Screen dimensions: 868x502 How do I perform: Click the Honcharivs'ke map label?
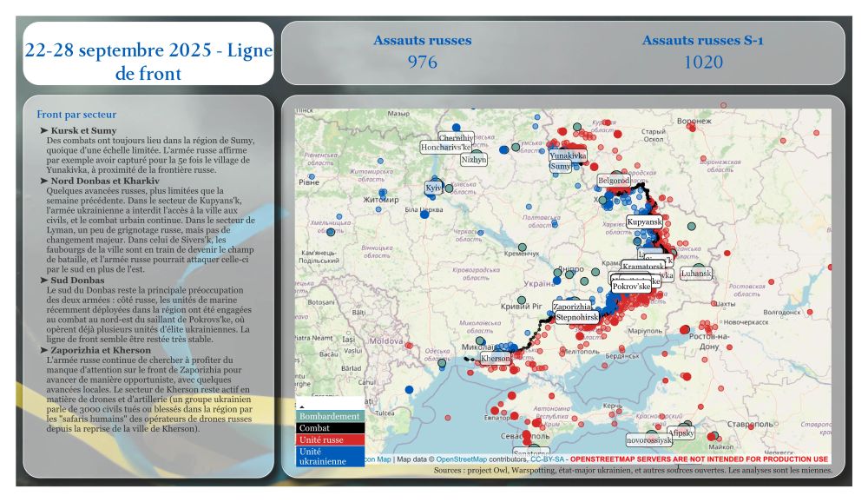(x=445, y=148)
